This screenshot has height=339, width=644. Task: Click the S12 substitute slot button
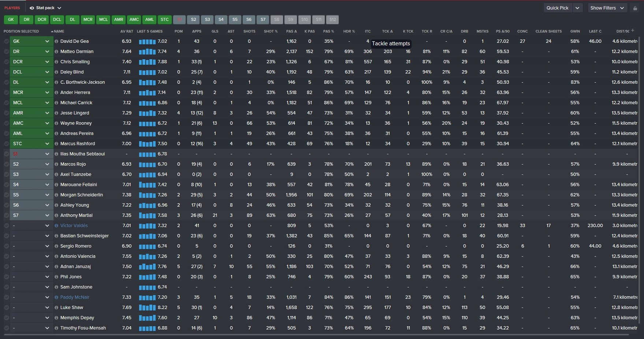(x=332, y=20)
